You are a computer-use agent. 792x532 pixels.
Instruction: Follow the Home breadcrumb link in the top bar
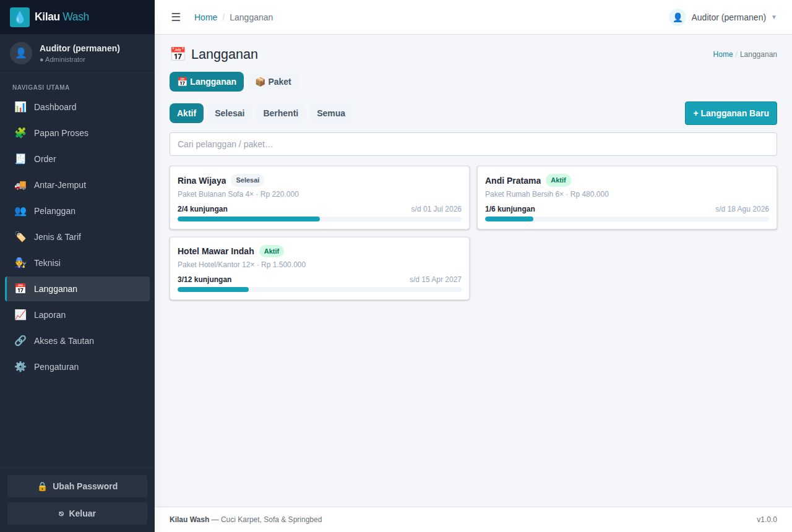point(205,17)
